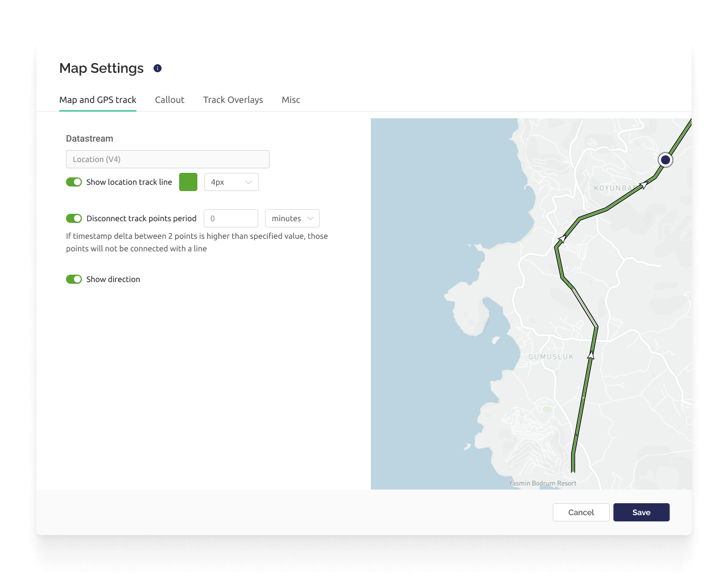Screen dimensions: 728x576
Task: Disable Disconnect track points period switch
Action: point(74,218)
